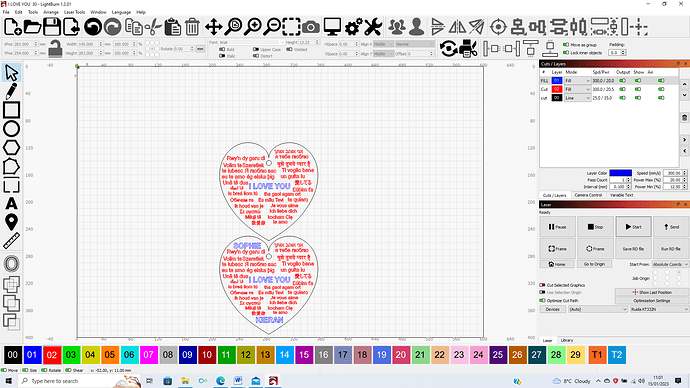Click the Start laser button
This screenshot has width=690, height=388.
(633, 227)
